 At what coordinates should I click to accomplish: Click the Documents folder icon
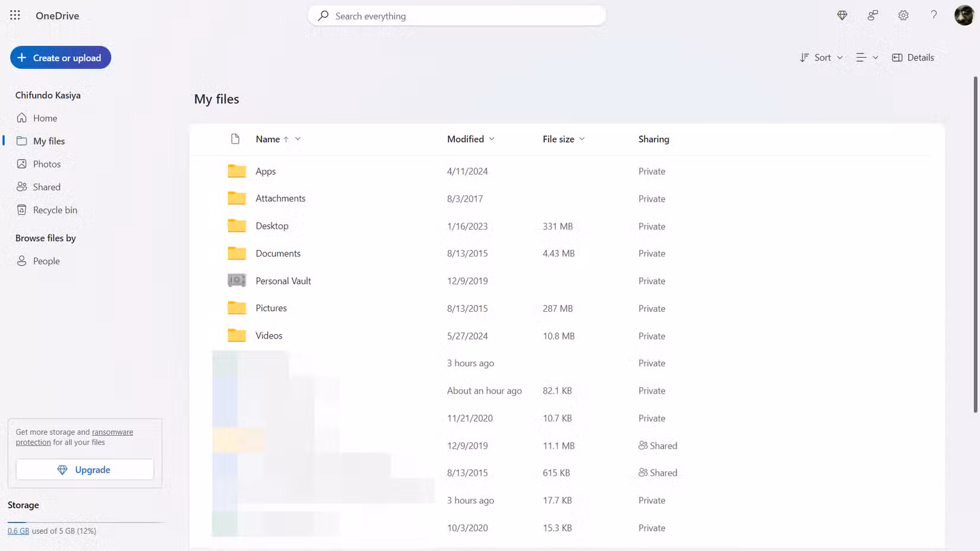(237, 253)
